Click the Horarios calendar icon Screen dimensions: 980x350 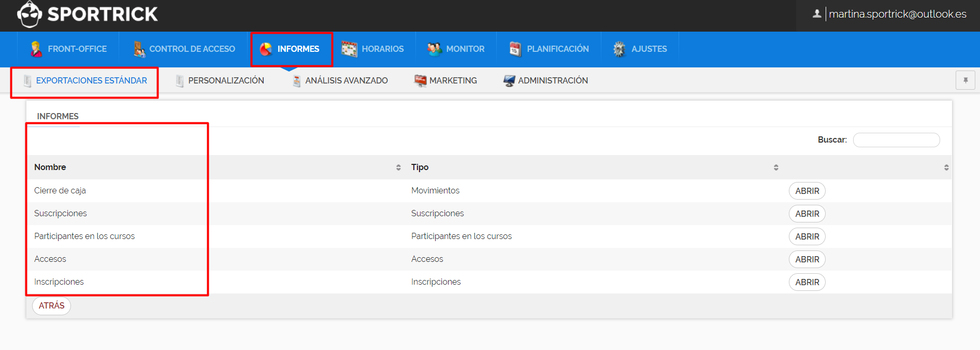(x=349, y=49)
